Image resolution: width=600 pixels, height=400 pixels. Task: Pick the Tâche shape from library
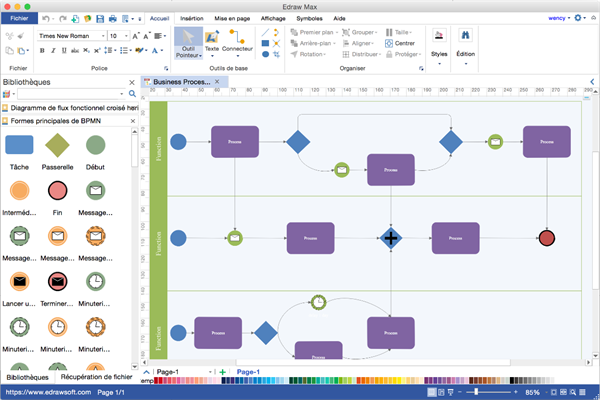coord(19,146)
